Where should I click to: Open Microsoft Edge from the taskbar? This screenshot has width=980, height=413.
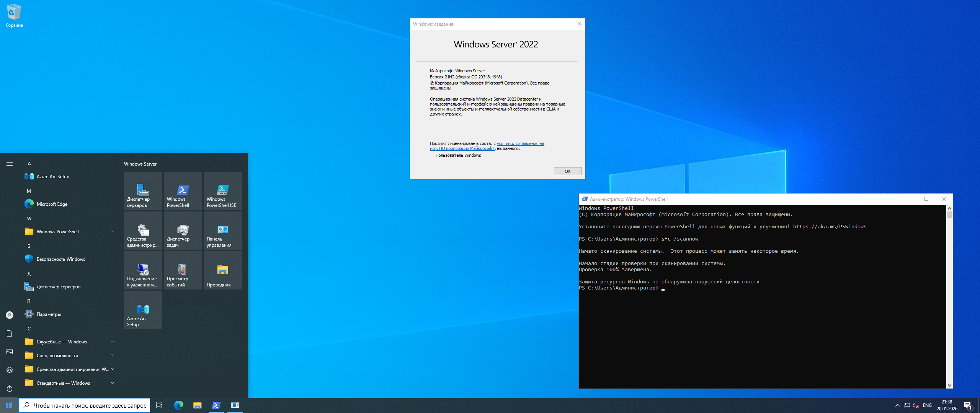pos(178,405)
